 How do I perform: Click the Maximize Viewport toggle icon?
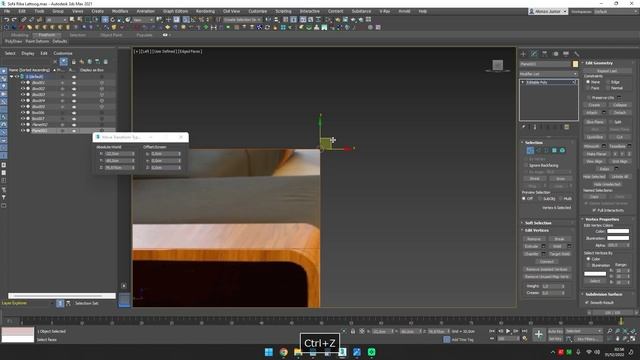pyautogui.click(x=633, y=339)
